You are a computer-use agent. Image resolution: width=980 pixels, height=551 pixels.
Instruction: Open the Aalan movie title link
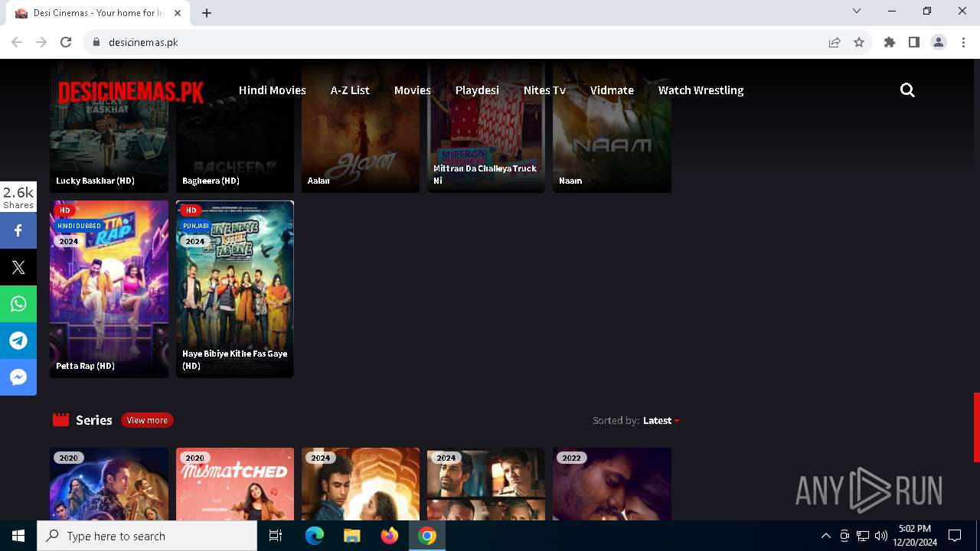coord(318,181)
